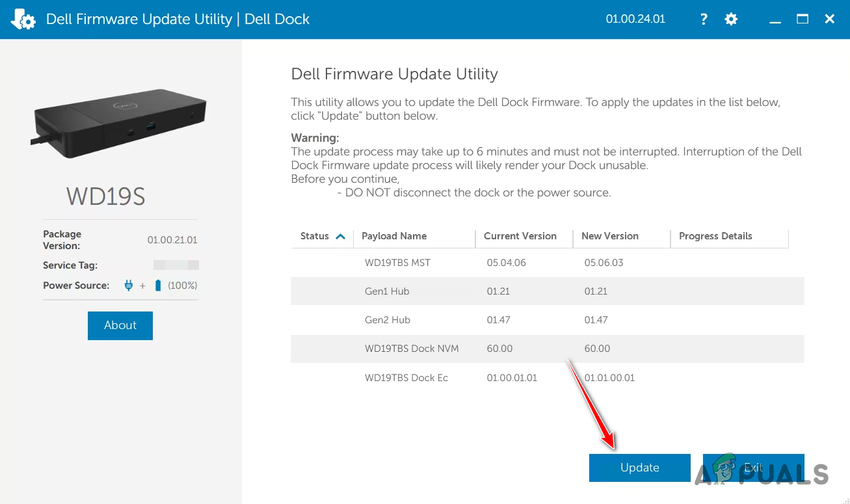
Task: Click the battery icon showing 100%
Action: pyautogui.click(x=157, y=285)
